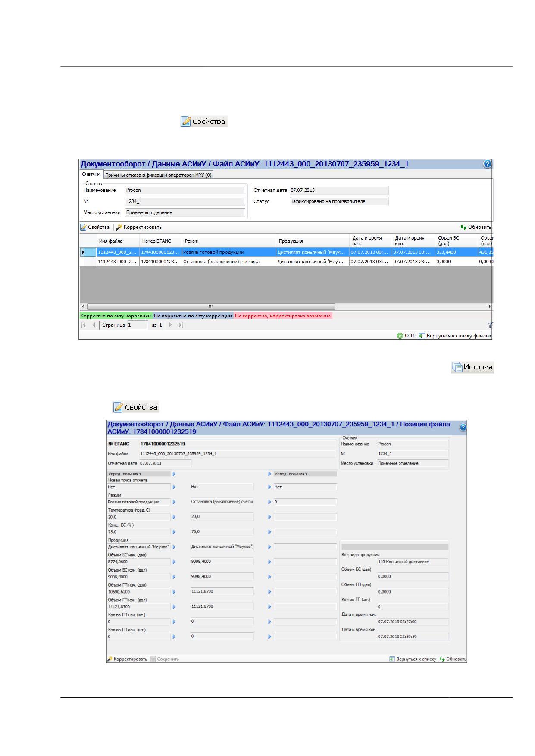Click the Имя файла field in the position window
535x756 pixels.
[x=238, y=453]
